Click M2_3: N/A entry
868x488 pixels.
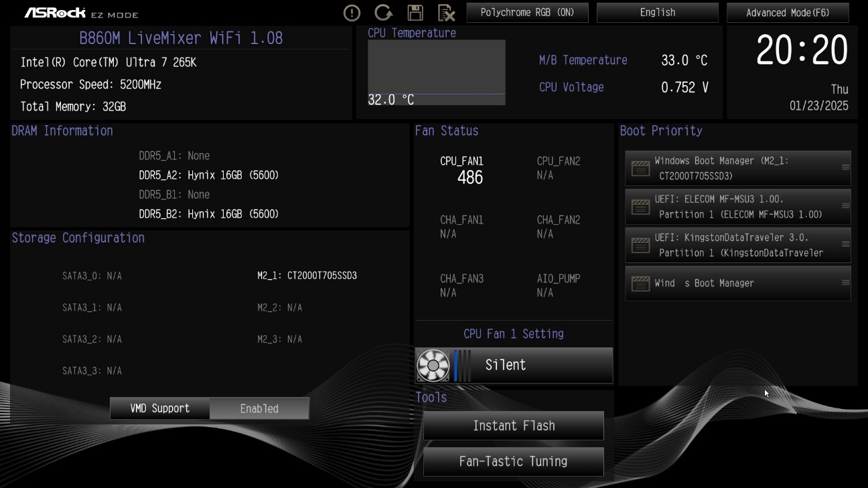point(280,339)
